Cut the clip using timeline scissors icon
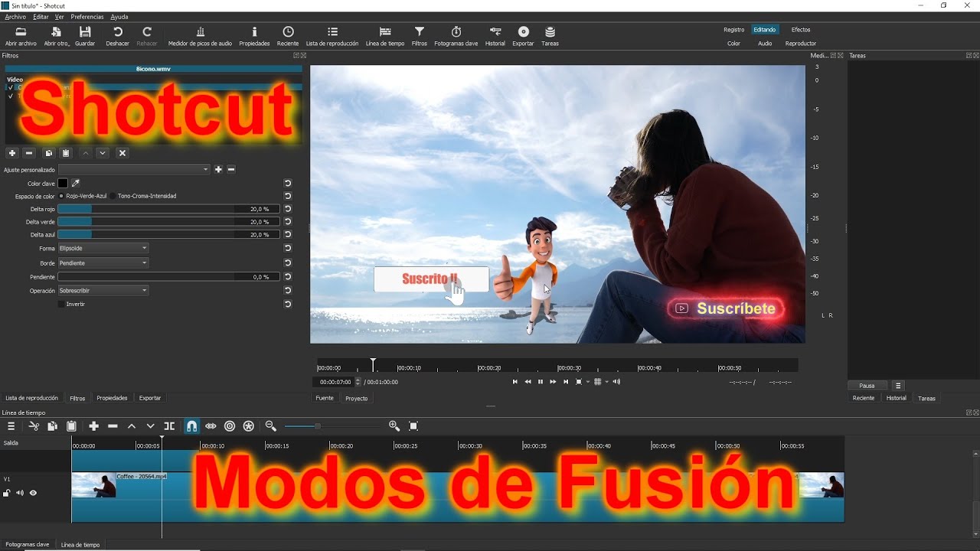The image size is (980, 551). coord(34,426)
